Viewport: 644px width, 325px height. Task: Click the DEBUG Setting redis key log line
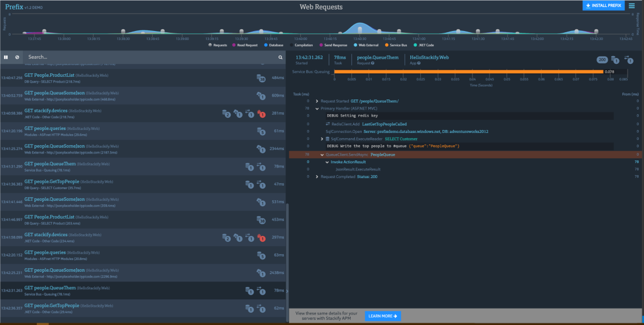pos(470,116)
